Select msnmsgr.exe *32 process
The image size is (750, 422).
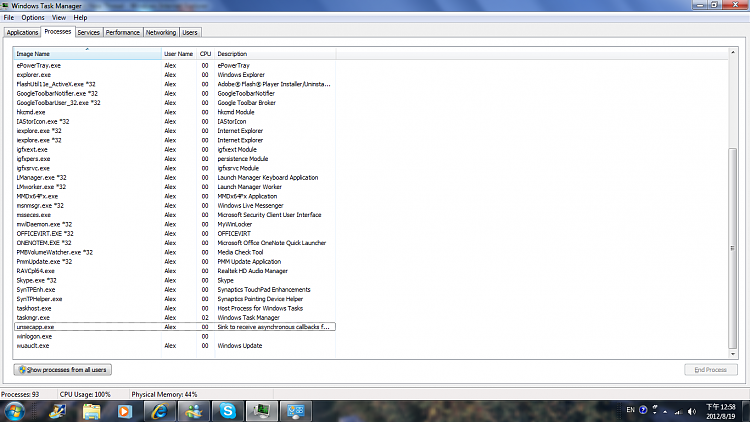click(x=175, y=206)
